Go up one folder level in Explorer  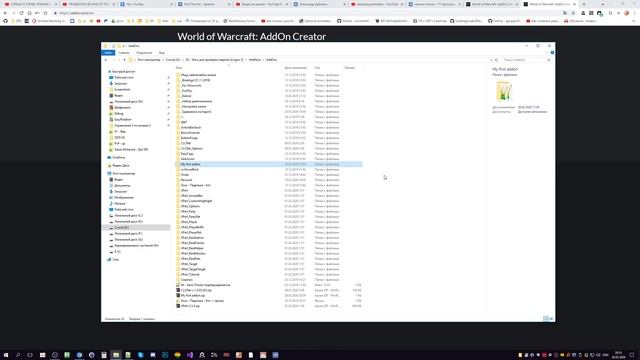point(124,60)
